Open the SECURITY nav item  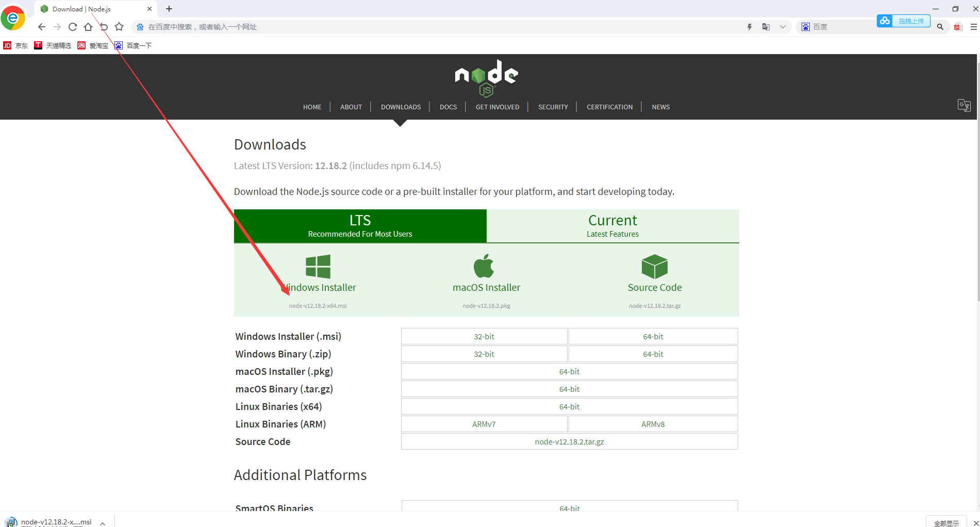click(x=553, y=107)
